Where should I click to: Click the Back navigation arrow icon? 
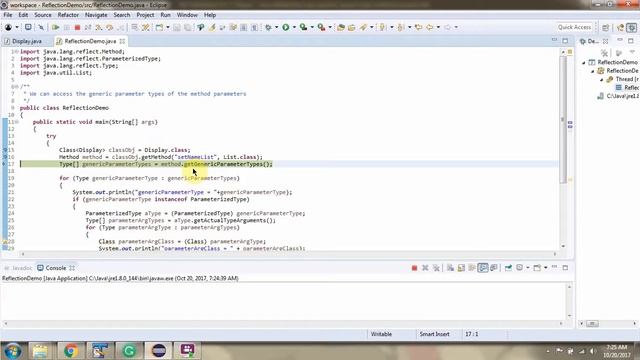point(429,27)
